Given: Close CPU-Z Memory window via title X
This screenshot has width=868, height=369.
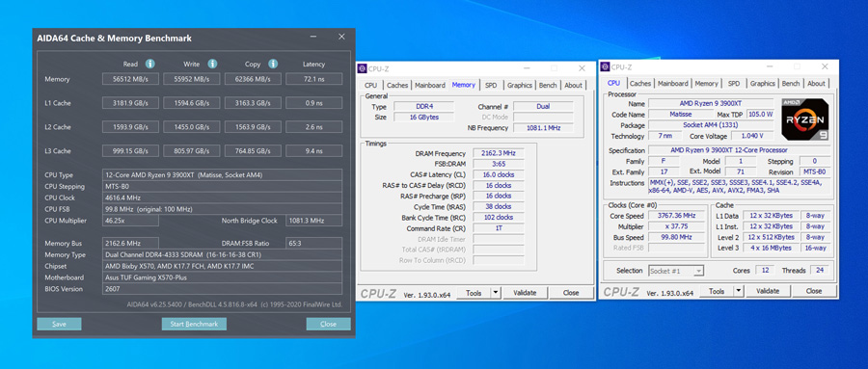Looking at the screenshot, I should tap(582, 68).
